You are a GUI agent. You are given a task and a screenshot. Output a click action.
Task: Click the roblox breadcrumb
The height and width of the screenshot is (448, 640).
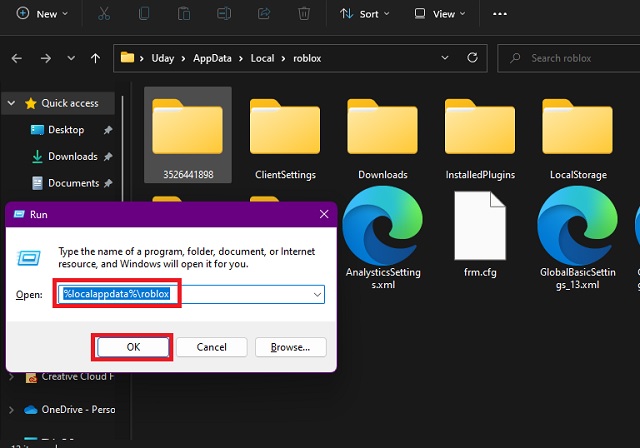tap(307, 58)
